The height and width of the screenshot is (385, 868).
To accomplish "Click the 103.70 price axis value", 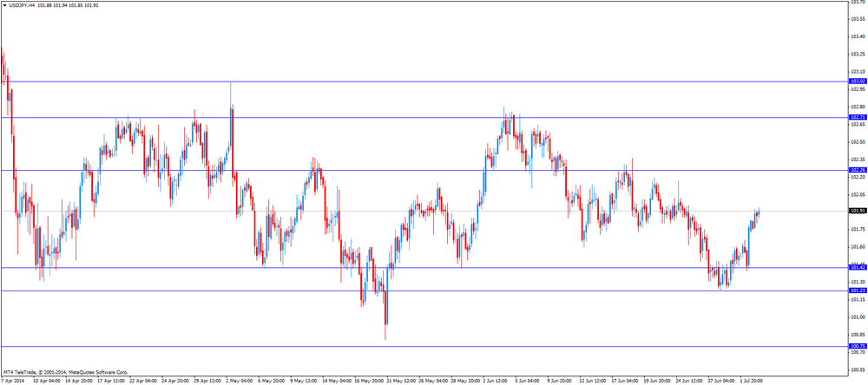I will tap(858, 3).
